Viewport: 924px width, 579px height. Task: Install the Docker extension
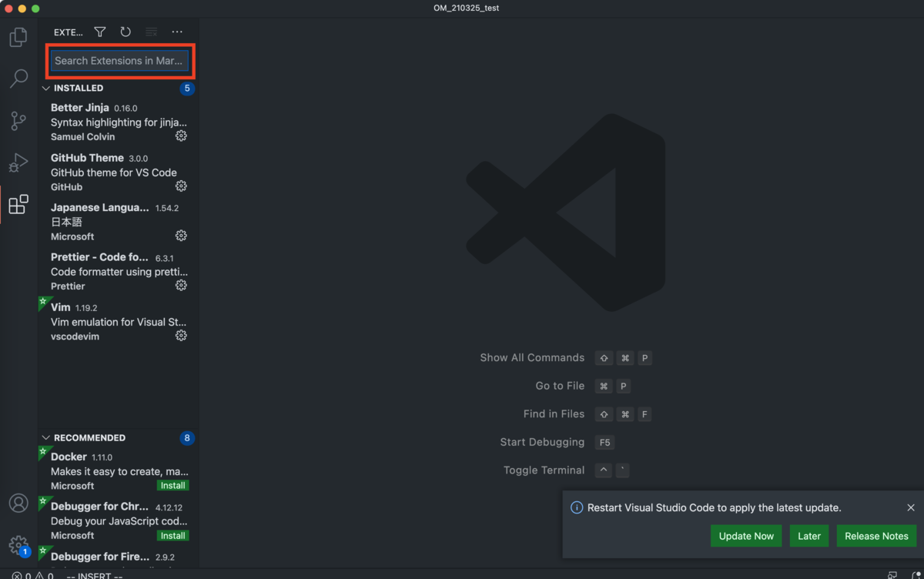pos(172,485)
